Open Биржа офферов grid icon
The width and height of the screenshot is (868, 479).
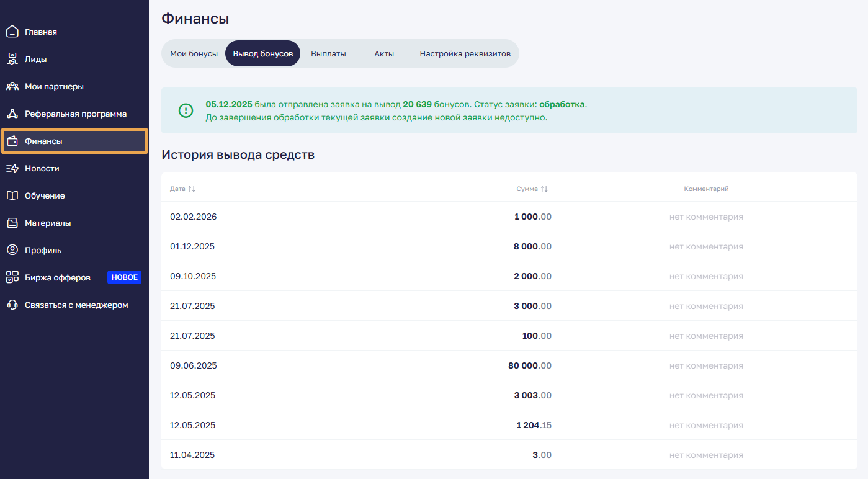click(x=12, y=277)
